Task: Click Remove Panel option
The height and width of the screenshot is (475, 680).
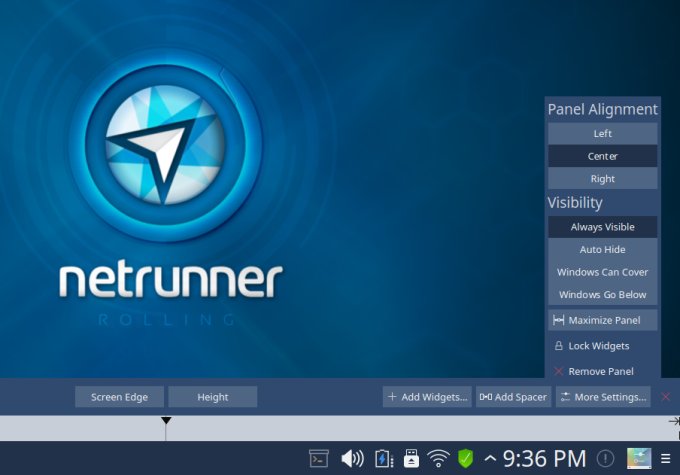Action: coord(602,371)
